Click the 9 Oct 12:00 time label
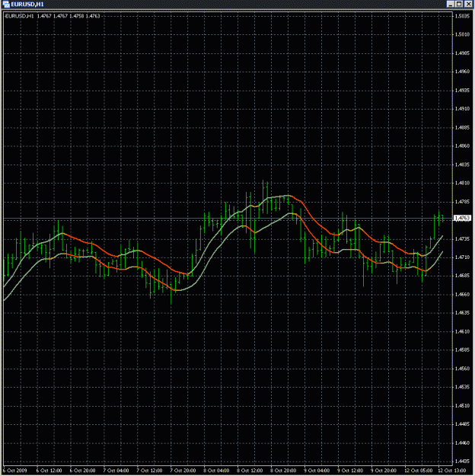The height and width of the screenshot is (476, 475). [x=350, y=471]
